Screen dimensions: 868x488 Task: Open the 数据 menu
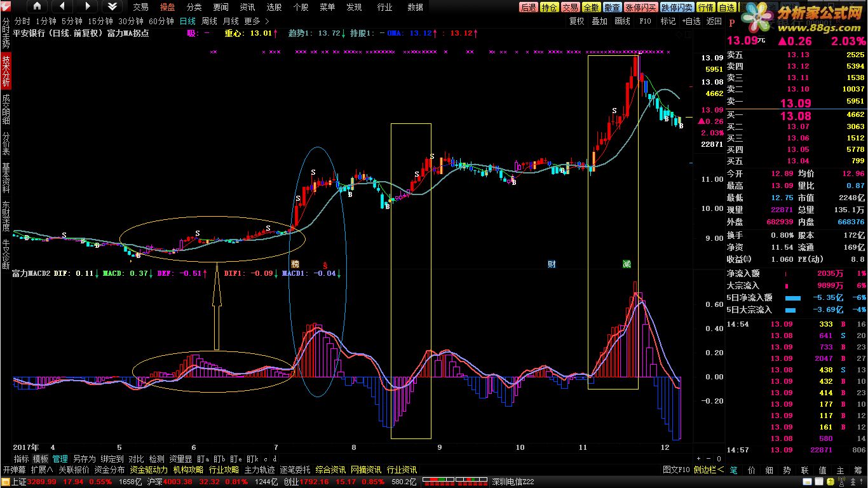coord(415,7)
